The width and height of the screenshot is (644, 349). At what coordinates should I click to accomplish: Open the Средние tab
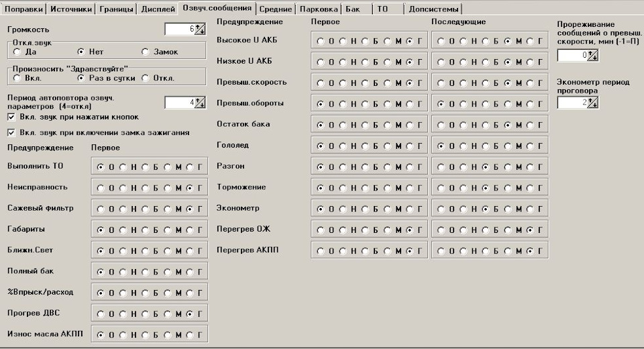click(x=275, y=9)
